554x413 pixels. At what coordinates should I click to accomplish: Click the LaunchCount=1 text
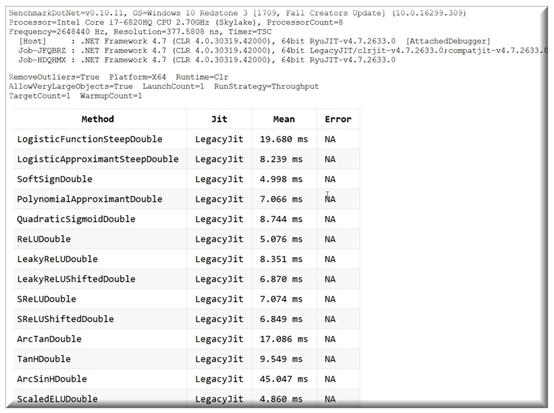[173, 86]
